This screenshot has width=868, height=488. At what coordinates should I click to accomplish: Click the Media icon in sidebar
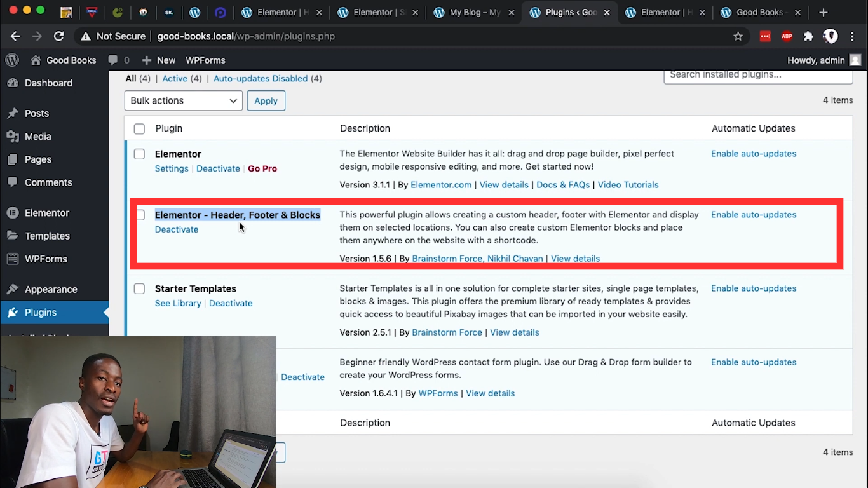coord(12,136)
